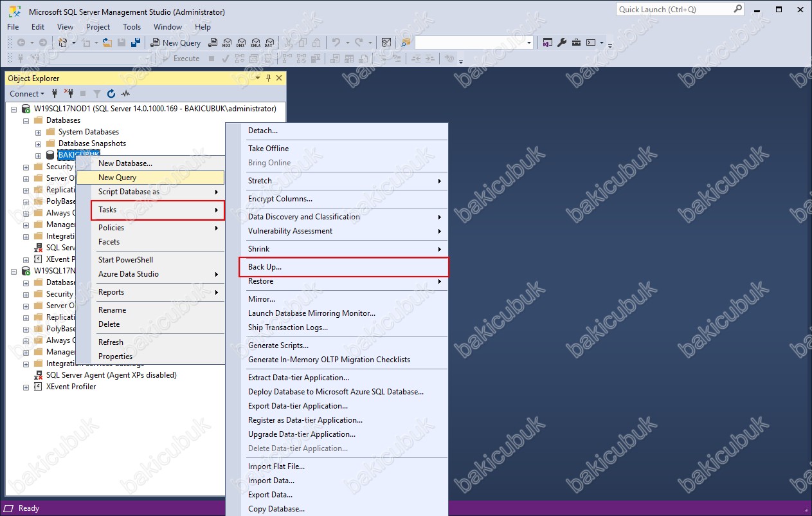Select Back Up... from Tasks submenu

[x=343, y=267]
